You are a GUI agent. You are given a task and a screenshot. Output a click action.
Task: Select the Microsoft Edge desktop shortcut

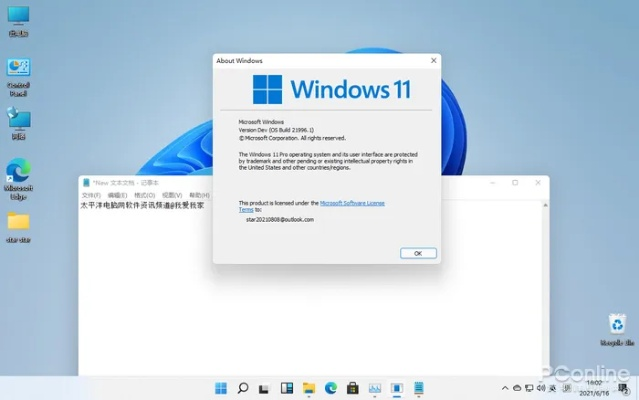[x=18, y=179]
